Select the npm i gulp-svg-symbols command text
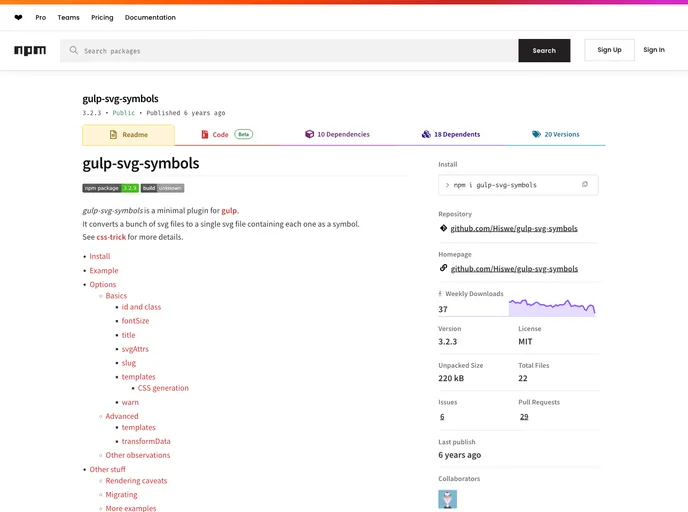 click(495, 185)
